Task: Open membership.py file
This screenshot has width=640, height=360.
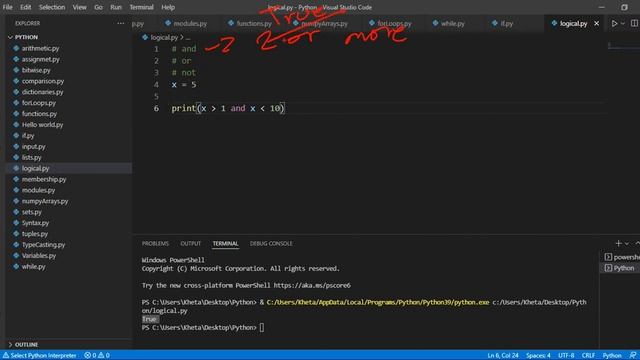Action: 44,179
